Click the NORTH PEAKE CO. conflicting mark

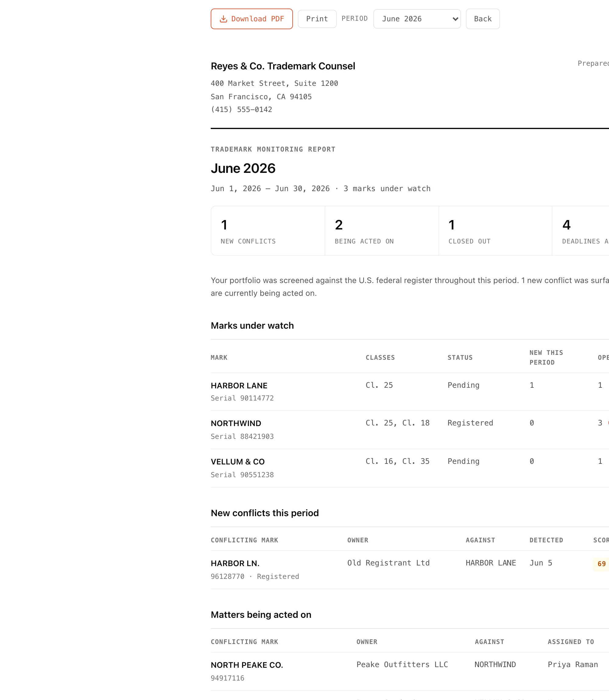pos(247,665)
